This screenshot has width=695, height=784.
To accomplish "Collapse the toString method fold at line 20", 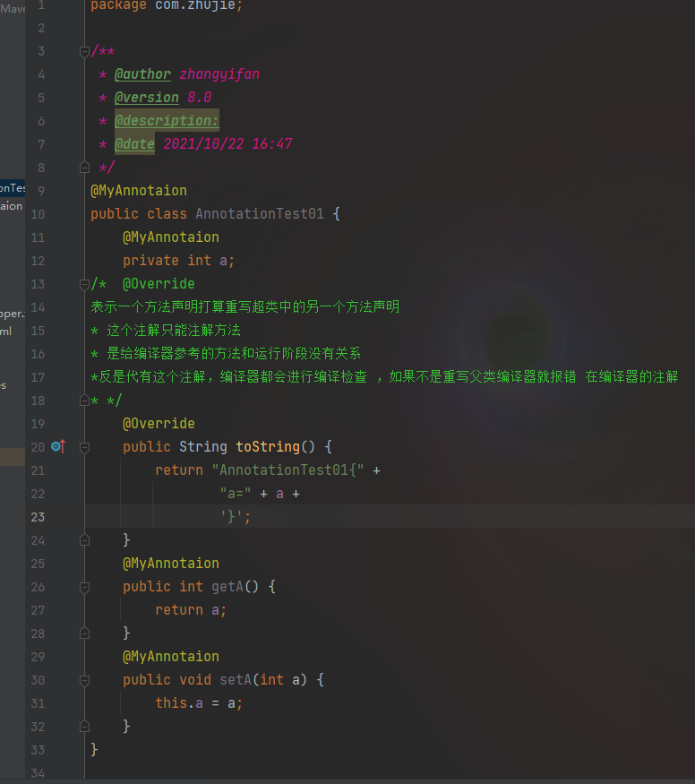I will [x=84, y=447].
